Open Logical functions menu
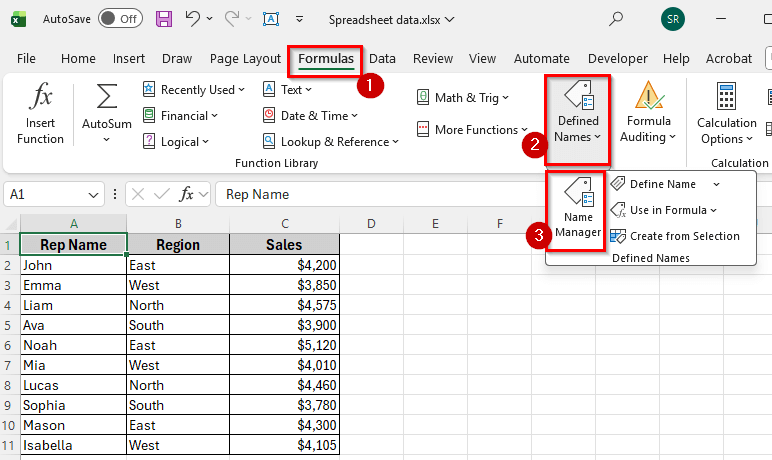772x460 pixels. (x=176, y=142)
